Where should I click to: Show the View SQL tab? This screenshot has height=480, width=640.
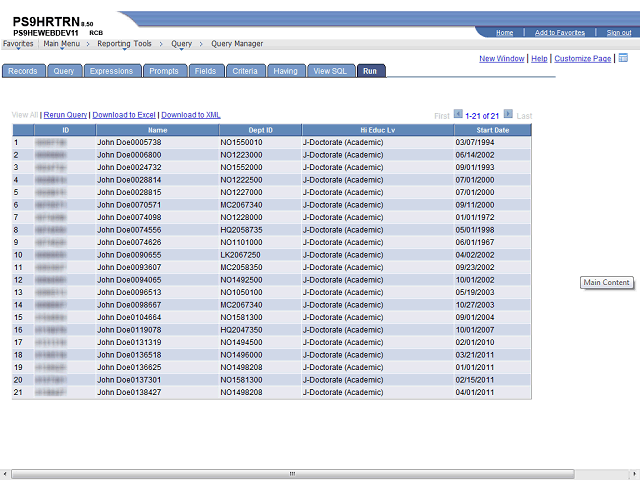click(x=331, y=71)
